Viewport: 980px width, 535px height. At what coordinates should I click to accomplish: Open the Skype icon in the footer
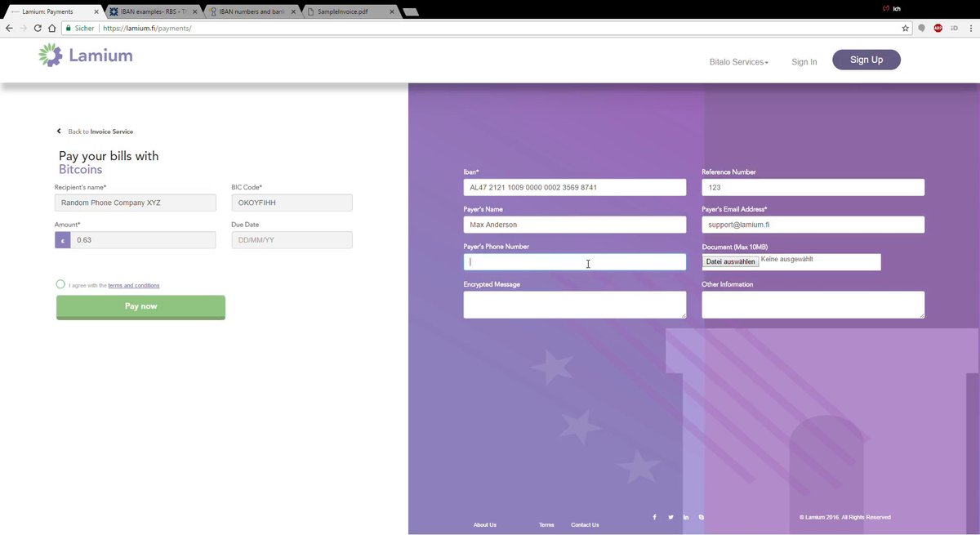pos(702,517)
